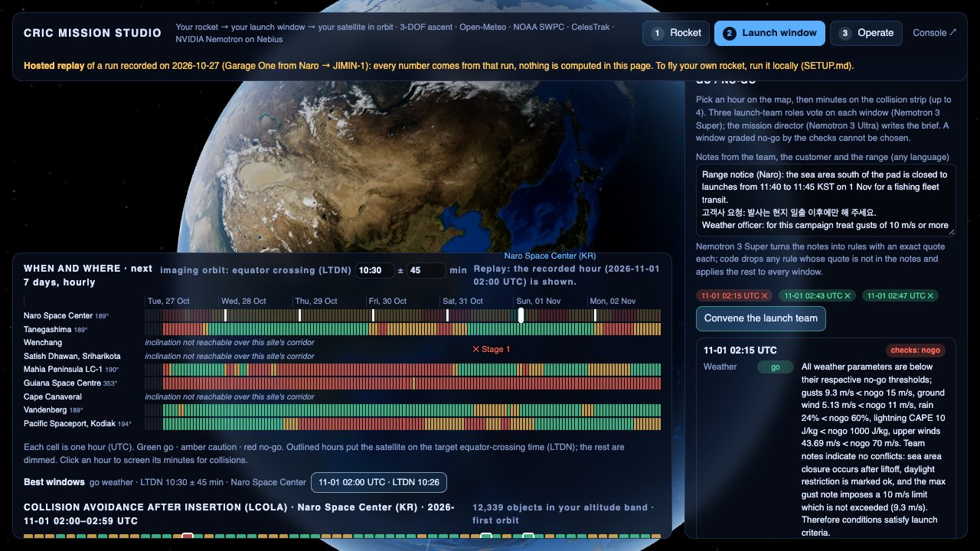Screen dimensions: 980x551
Task: Click the CRIC MISSION STUDIO title
Action: pos(93,33)
